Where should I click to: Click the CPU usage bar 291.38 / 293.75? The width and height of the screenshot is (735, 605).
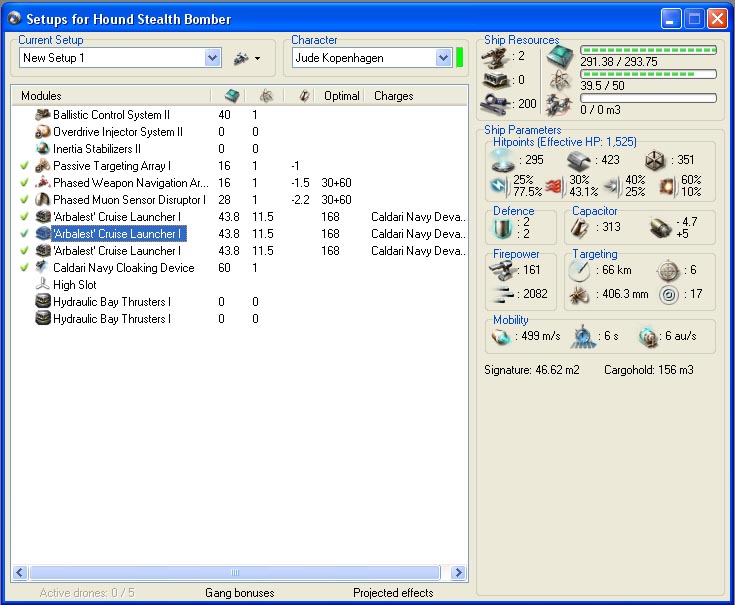pyautogui.click(x=648, y=50)
